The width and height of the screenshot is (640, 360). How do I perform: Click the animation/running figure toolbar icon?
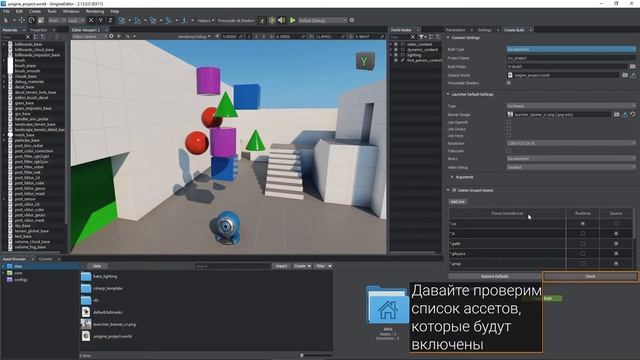click(x=262, y=20)
